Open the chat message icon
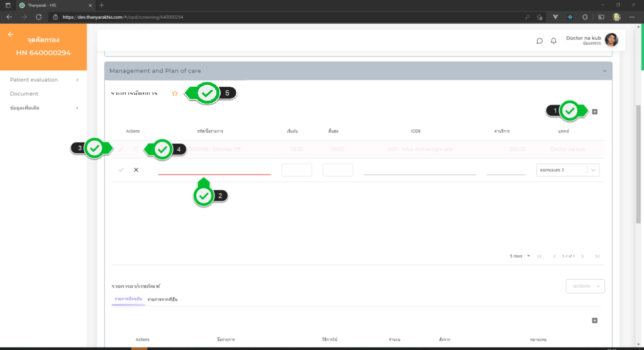Viewport: 644px width, 350px height. [x=539, y=41]
